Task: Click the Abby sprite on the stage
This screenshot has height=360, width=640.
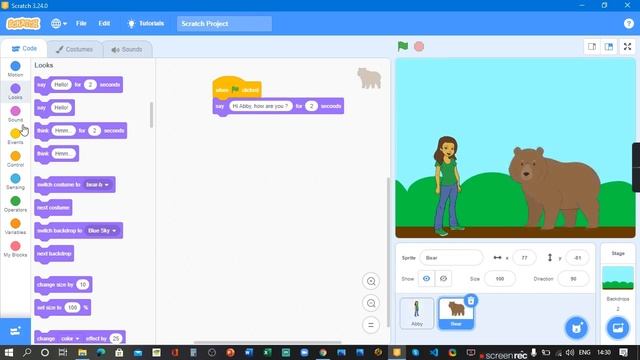Action: click(x=448, y=186)
